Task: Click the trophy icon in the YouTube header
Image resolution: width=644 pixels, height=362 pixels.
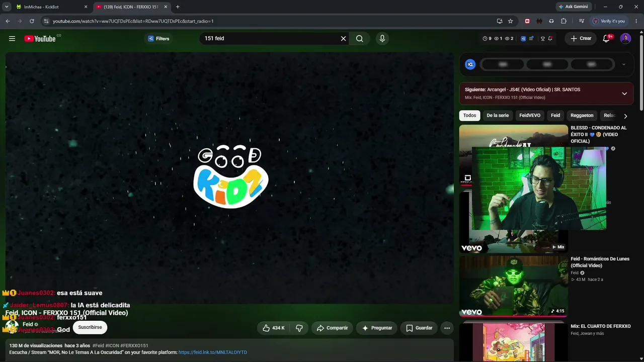Action: pyautogui.click(x=542, y=39)
